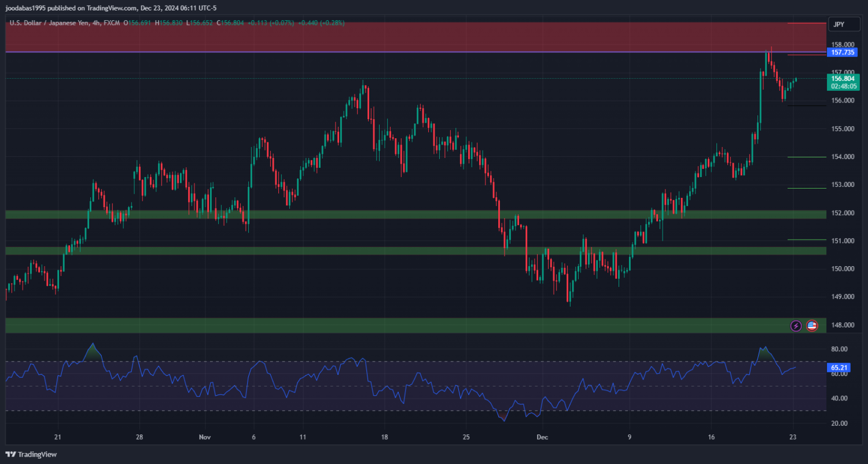Image resolution: width=868 pixels, height=464 pixels.
Task: Click the change value +0.113 (+0.07%)
Action: point(270,23)
